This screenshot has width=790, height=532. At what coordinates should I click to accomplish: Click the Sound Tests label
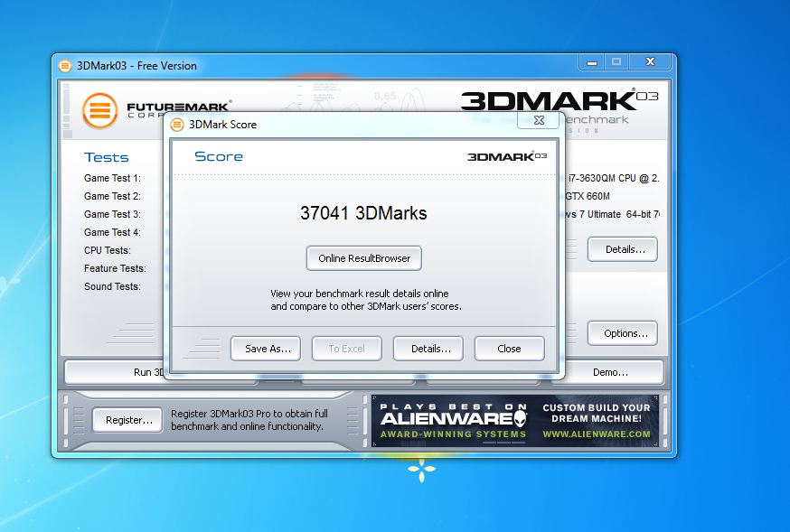112,287
